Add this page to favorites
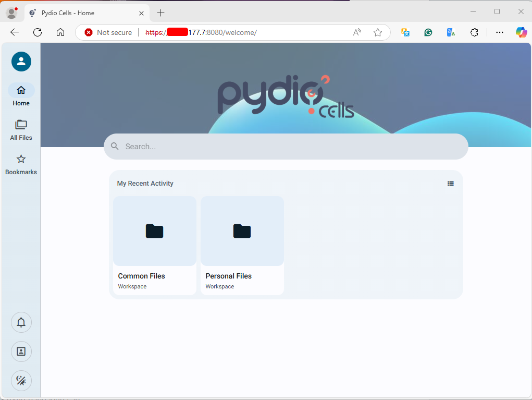 [x=378, y=32]
